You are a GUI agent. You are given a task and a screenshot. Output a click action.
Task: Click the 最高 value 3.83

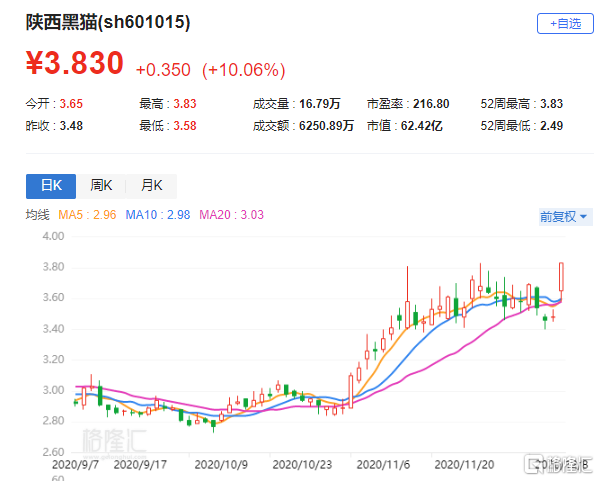point(185,104)
